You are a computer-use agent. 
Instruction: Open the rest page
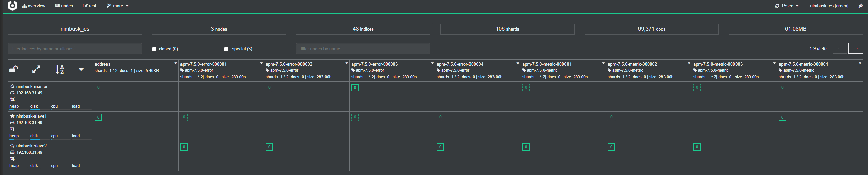[90, 6]
